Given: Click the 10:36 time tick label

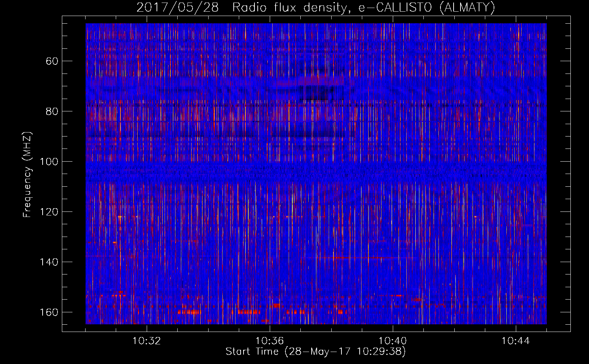Looking at the screenshot, I should 270,341.
